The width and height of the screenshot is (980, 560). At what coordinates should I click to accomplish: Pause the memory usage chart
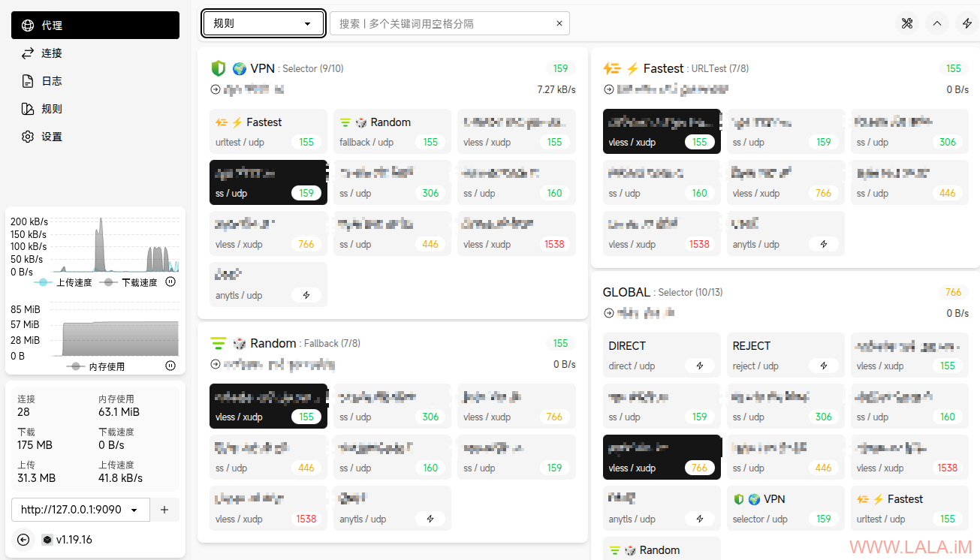click(170, 366)
